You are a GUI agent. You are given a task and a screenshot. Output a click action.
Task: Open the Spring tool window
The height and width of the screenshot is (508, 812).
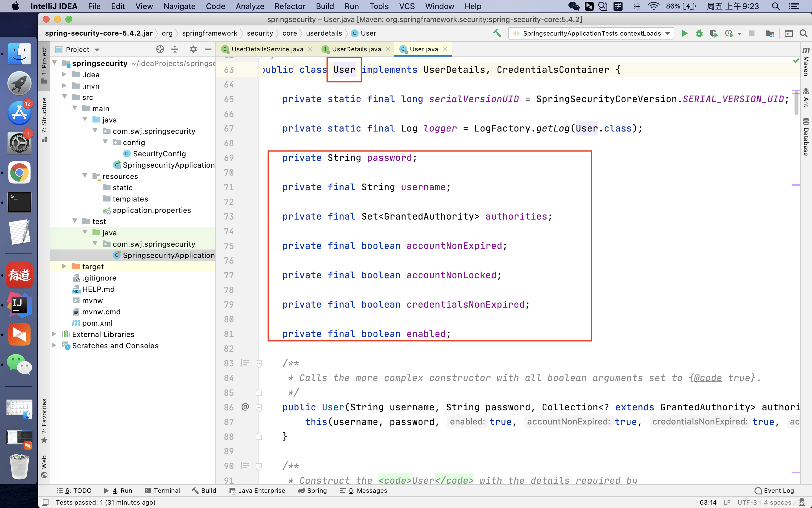(x=312, y=491)
